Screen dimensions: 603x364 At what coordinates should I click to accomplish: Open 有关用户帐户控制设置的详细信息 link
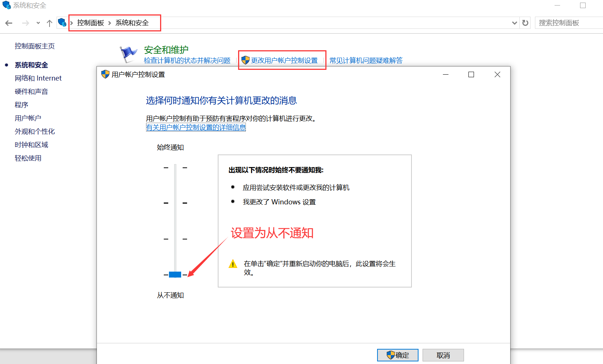196,127
